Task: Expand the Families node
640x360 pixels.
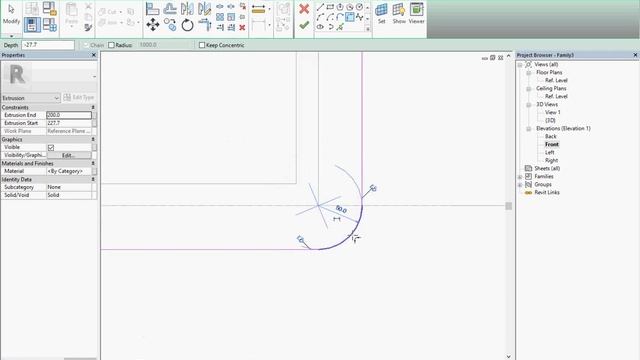Action: coord(520,177)
